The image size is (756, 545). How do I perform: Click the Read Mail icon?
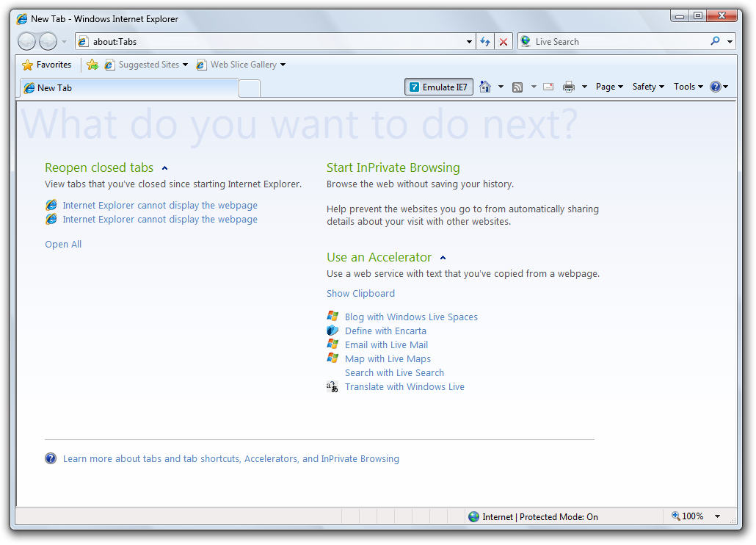pos(548,87)
